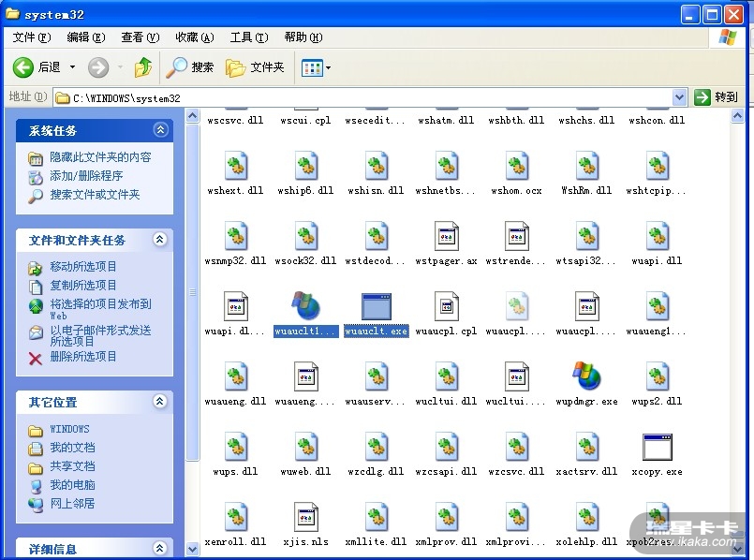Open the Views dropdown button
The height and width of the screenshot is (560, 754).
click(316, 67)
